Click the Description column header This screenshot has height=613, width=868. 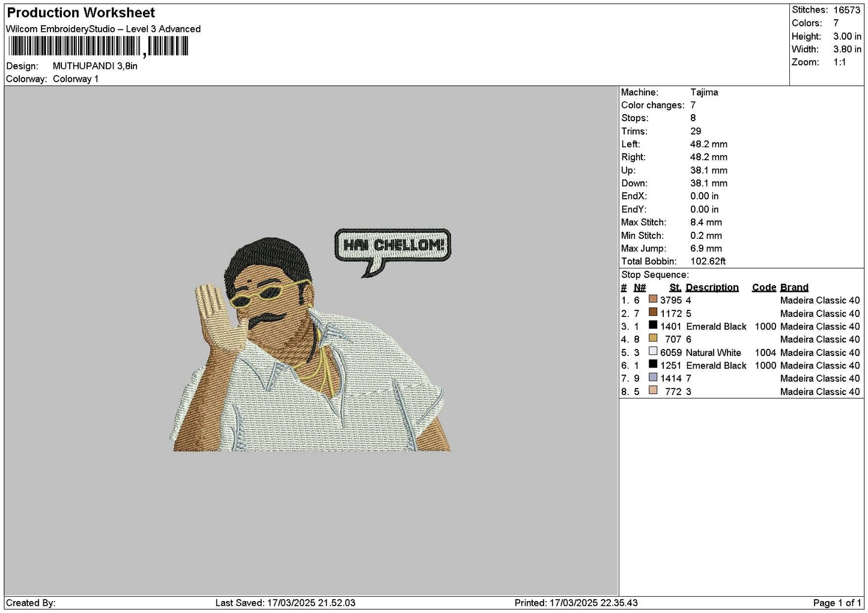tap(712, 288)
